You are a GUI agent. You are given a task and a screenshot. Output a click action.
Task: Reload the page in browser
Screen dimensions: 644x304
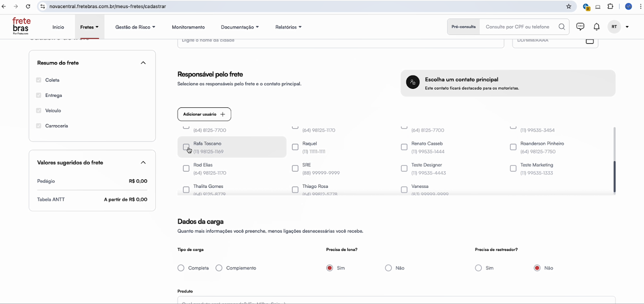(x=28, y=6)
